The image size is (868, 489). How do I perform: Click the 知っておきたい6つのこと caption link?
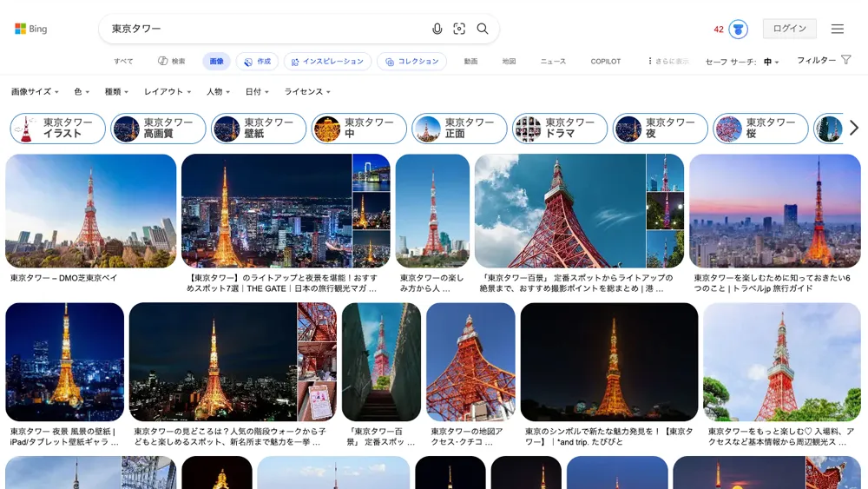point(772,283)
